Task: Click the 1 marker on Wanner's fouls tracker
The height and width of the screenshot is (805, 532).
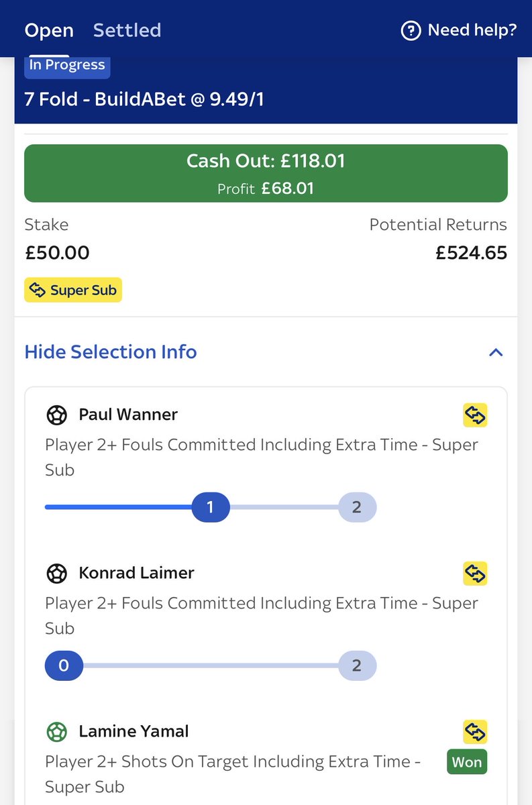Action: tap(211, 508)
